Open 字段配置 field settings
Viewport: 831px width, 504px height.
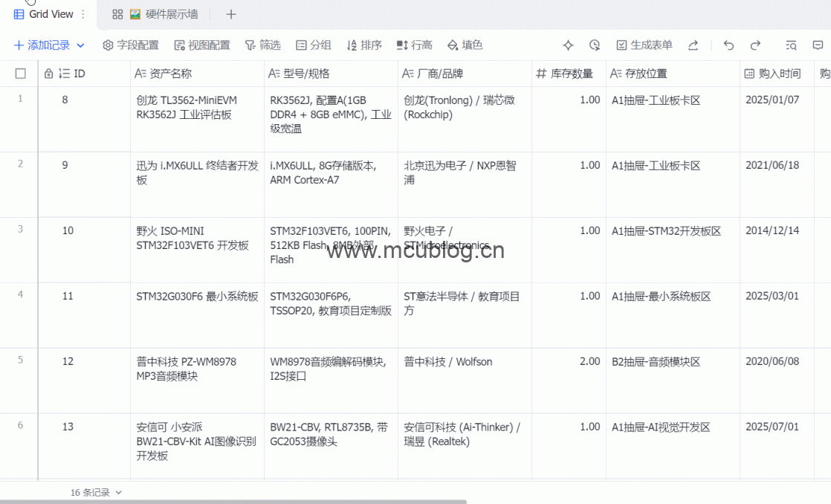pyautogui.click(x=131, y=45)
